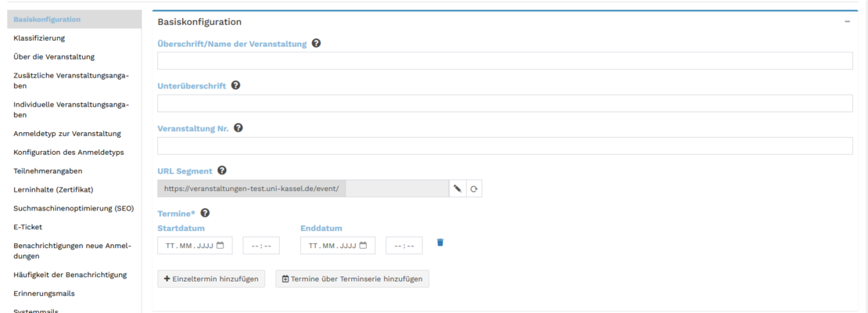The height and width of the screenshot is (313, 868).
Task: Collapse the Basiskonfiguration panel
Action: [847, 22]
